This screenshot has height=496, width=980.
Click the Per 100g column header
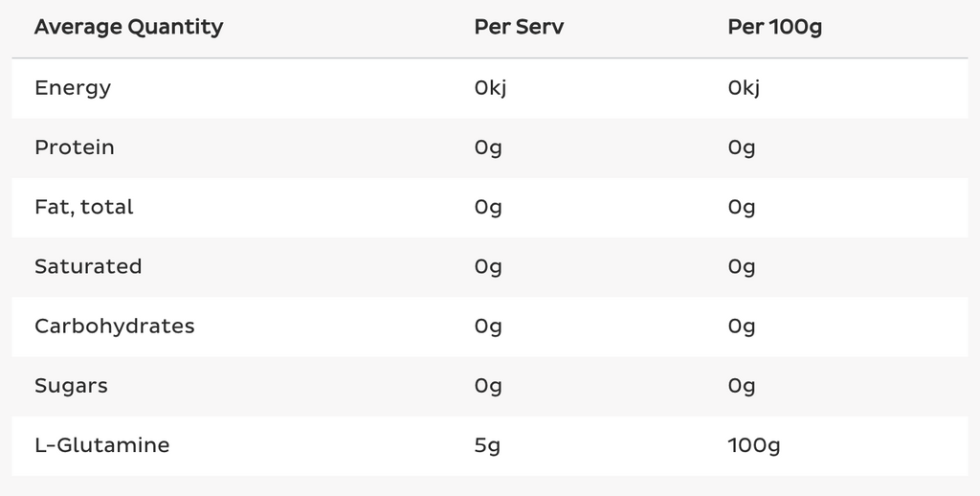coord(774,27)
